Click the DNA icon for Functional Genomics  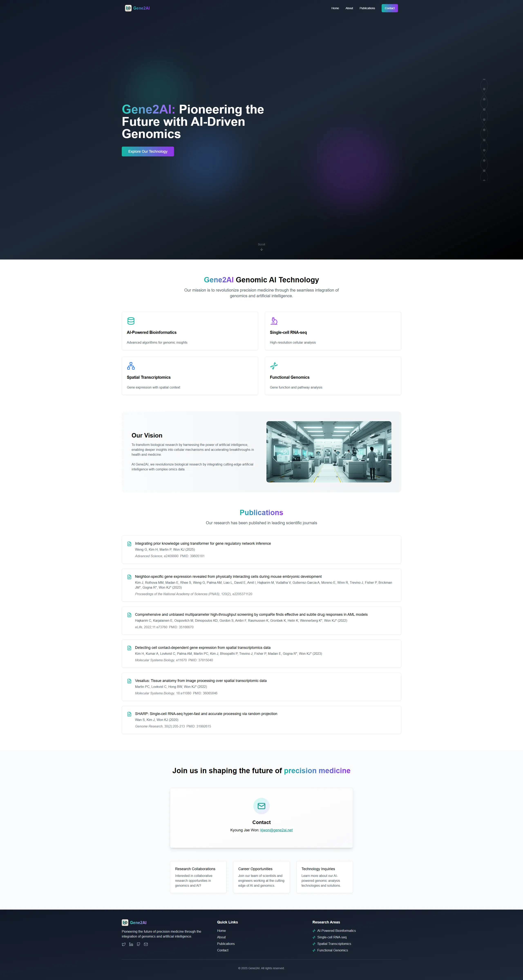tap(274, 366)
